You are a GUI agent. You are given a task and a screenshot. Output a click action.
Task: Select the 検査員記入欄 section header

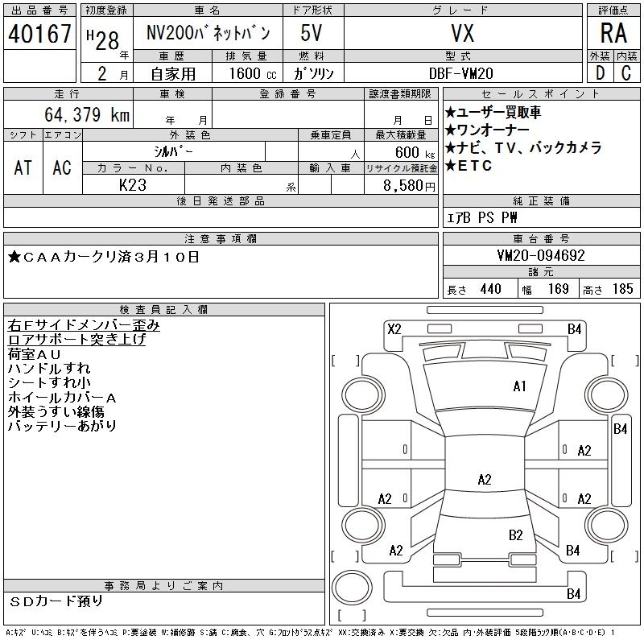click(164, 309)
